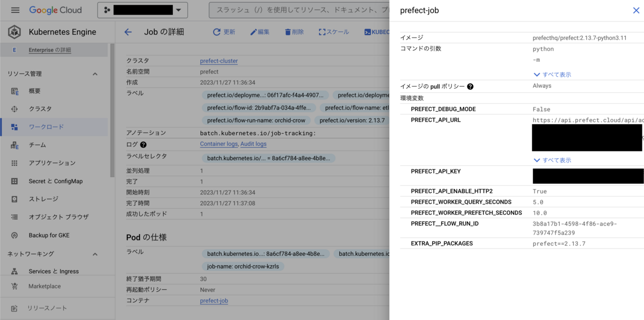Open the Enterprise の詳細 item
The image size is (644, 320).
coord(50,50)
